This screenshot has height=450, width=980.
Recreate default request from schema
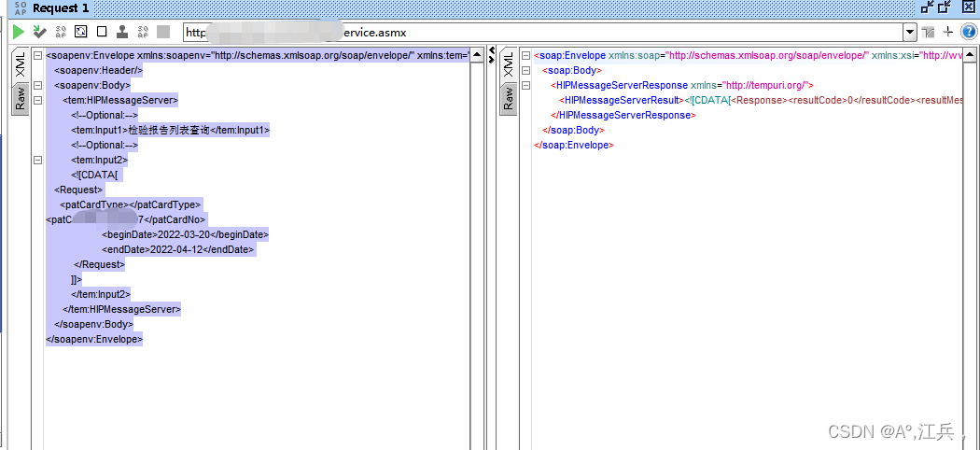(81, 31)
